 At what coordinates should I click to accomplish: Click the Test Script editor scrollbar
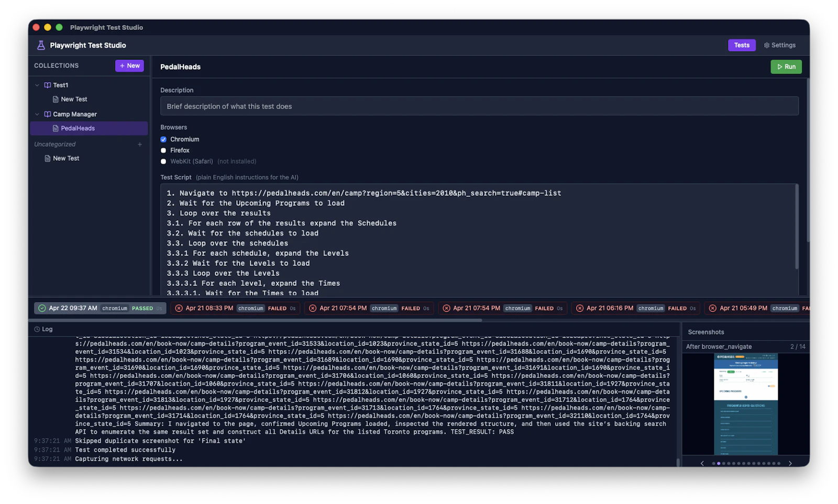click(x=797, y=227)
